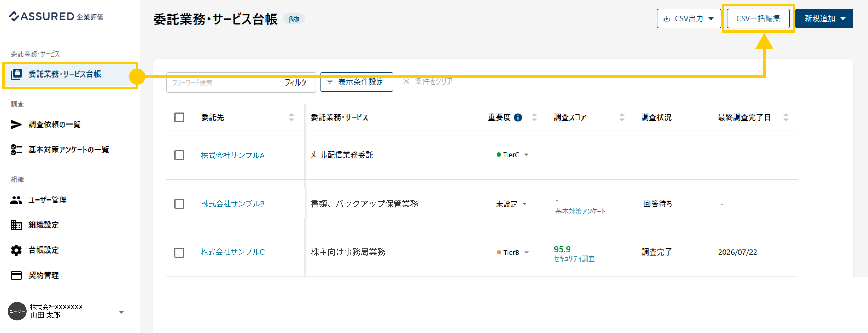Expand the account menu arrow beside 山田 太郎
The height and width of the screenshot is (333, 868).
(x=121, y=312)
